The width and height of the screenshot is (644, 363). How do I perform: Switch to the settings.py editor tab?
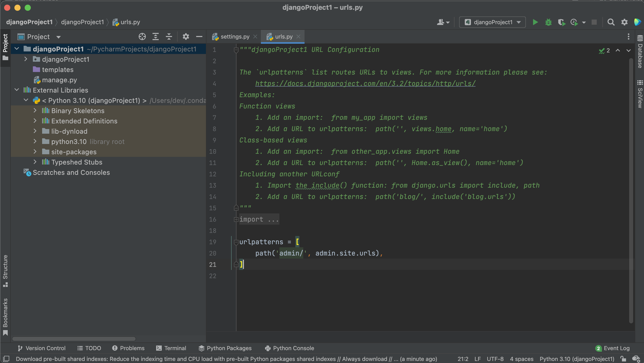click(x=235, y=37)
